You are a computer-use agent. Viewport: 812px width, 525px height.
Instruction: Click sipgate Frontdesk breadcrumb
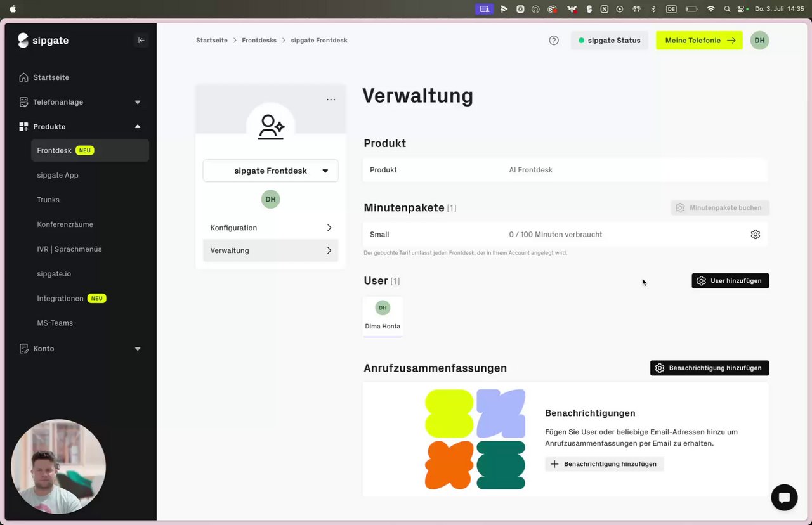pos(319,41)
